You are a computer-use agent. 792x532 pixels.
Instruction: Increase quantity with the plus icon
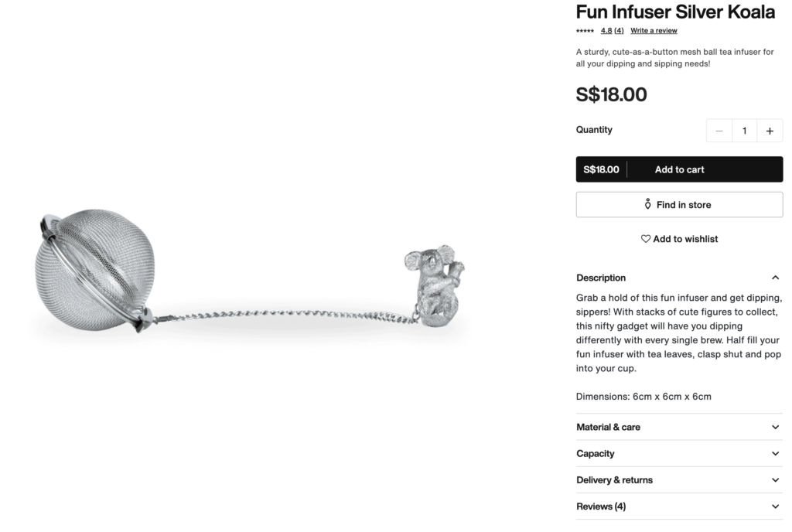[770, 131]
